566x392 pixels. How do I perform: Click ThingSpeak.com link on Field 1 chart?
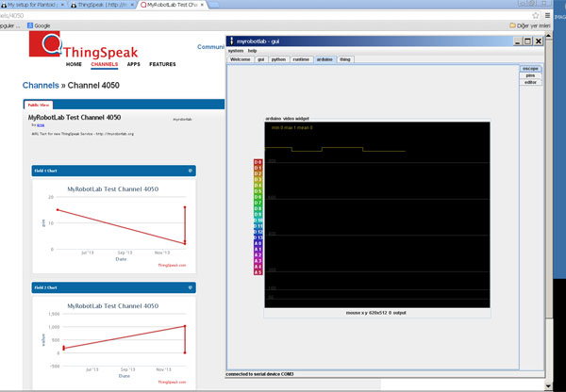[x=172, y=265]
